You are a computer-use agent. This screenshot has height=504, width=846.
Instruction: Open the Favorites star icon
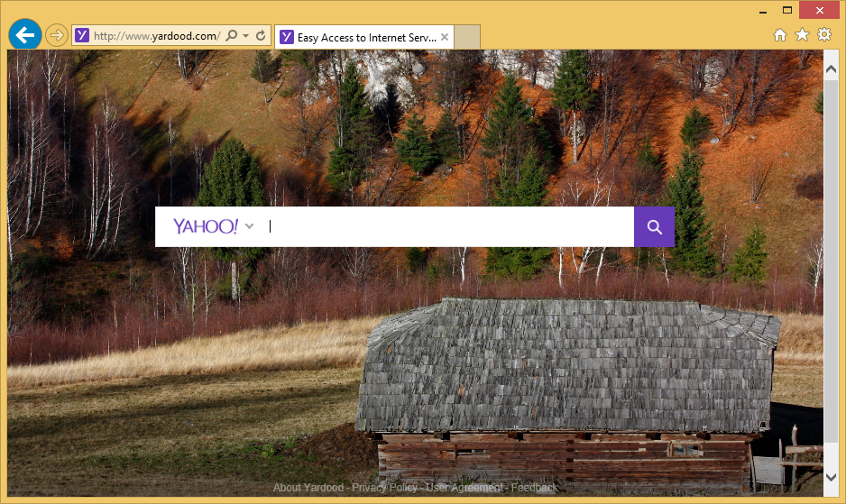(x=803, y=34)
